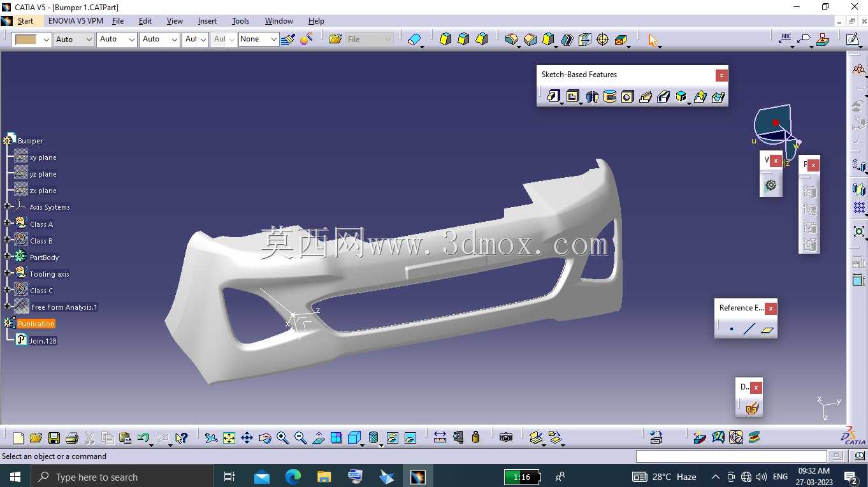Open the File menu

coord(118,21)
